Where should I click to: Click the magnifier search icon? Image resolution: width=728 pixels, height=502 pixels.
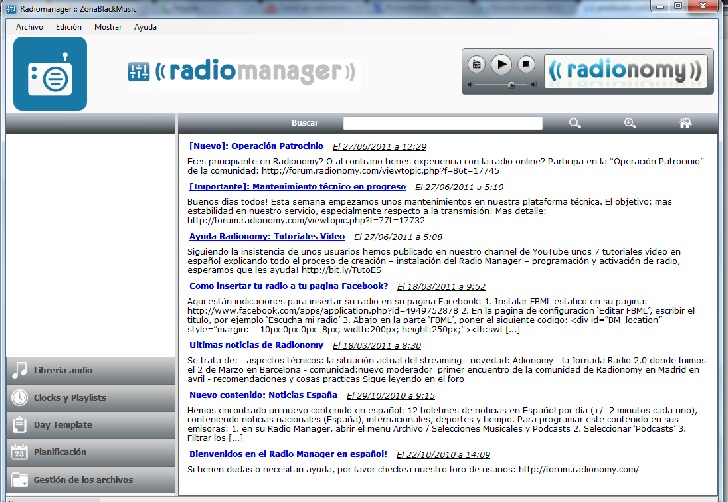[575, 123]
